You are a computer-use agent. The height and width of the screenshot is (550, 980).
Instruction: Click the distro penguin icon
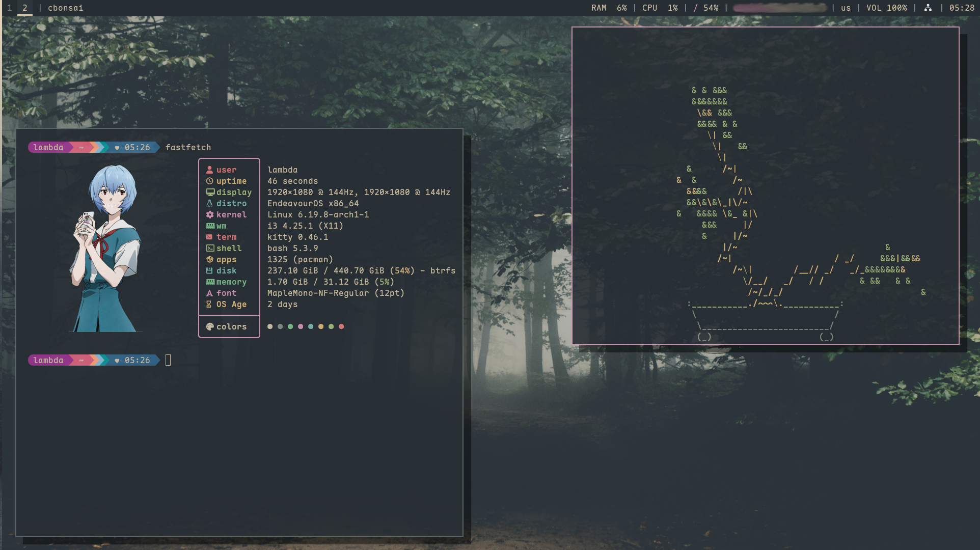point(209,204)
